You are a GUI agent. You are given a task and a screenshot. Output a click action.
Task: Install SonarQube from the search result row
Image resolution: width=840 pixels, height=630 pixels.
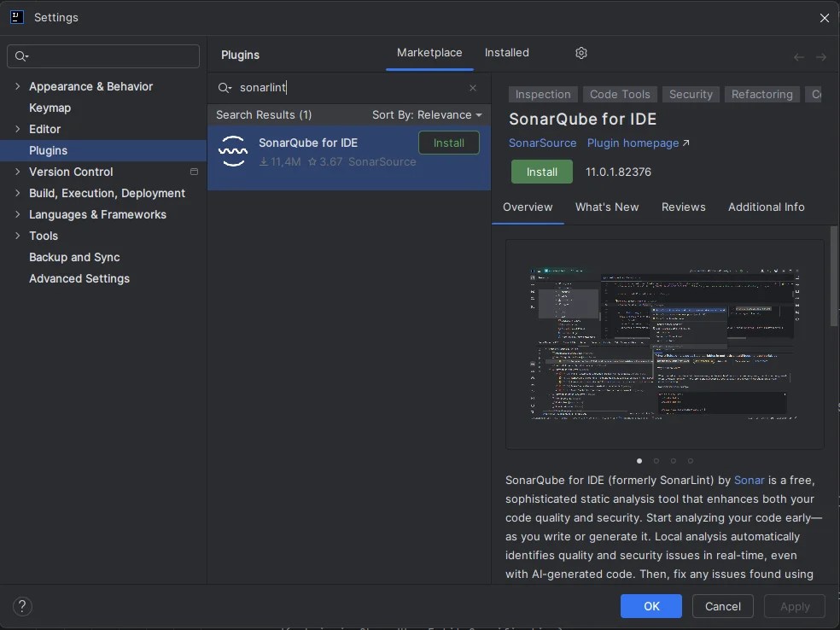pos(448,143)
